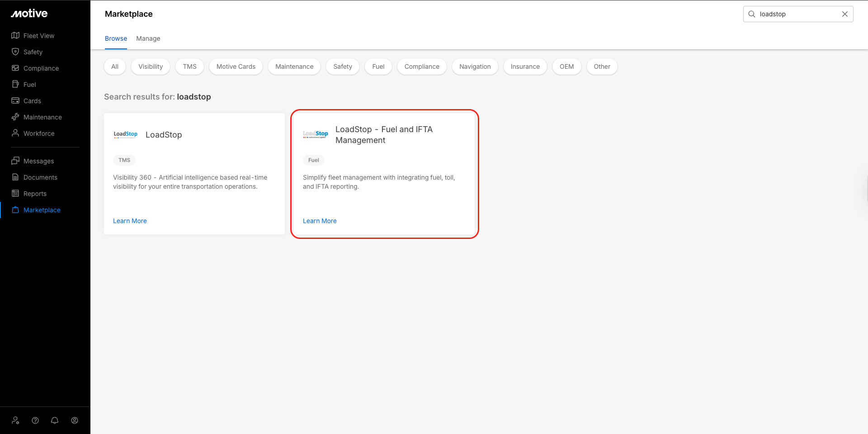Open user profile icon at bottom
Image resolution: width=868 pixels, height=434 pixels.
tap(75, 420)
